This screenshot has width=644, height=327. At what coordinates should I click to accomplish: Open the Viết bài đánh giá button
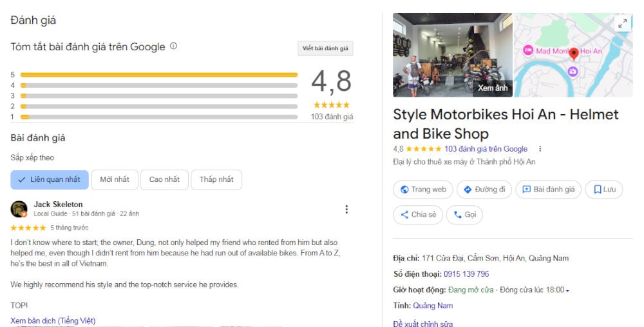325,48
